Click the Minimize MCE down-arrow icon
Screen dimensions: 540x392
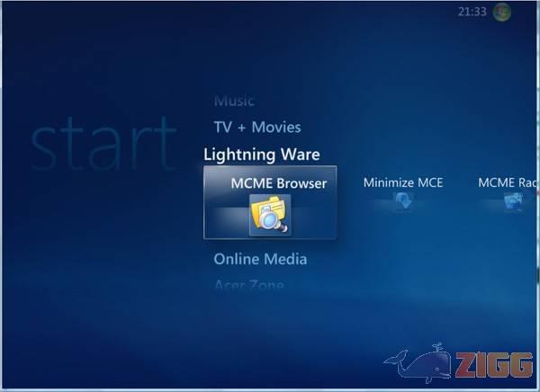(402, 202)
